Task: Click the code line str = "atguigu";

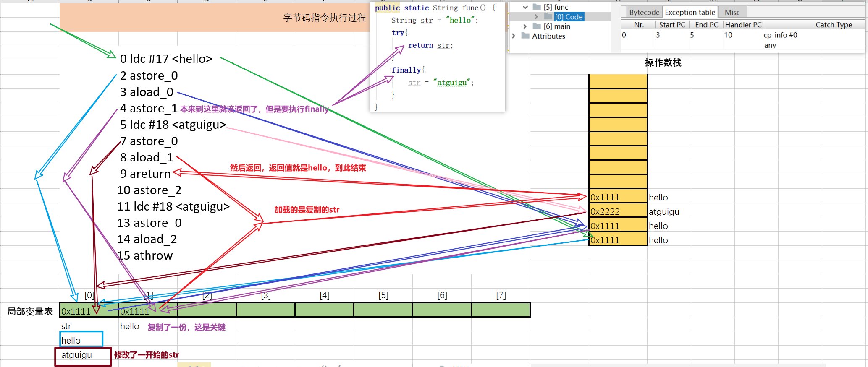Action: tap(441, 83)
